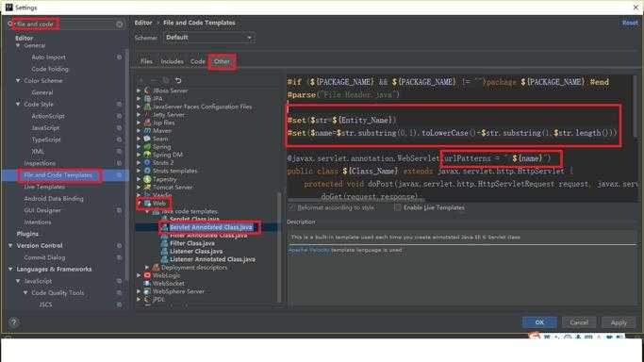This screenshot has width=644, height=362.
Task: Click the Tapestry group icon
Action: [147, 179]
